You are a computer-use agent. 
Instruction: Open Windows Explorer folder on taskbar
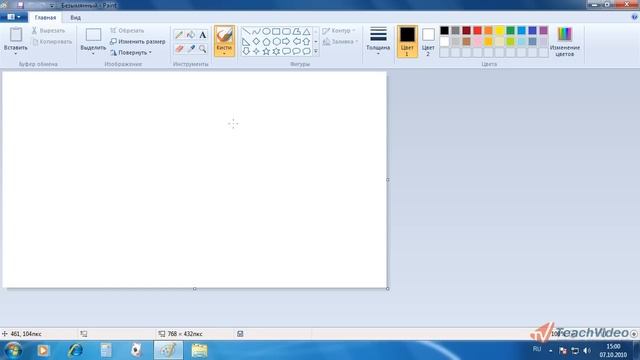[x=200, y=350]
